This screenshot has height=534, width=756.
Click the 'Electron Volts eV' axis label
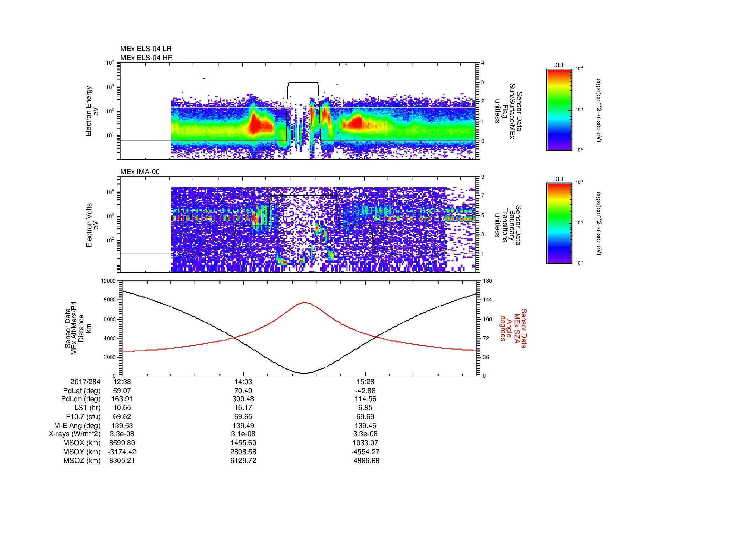pos(92,225)
